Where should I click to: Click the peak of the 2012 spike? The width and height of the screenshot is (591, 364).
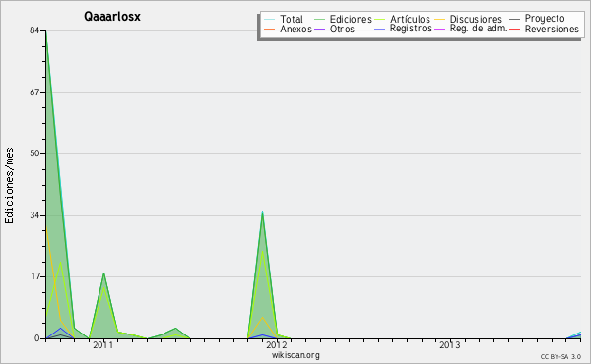click(x=262, y=212)
